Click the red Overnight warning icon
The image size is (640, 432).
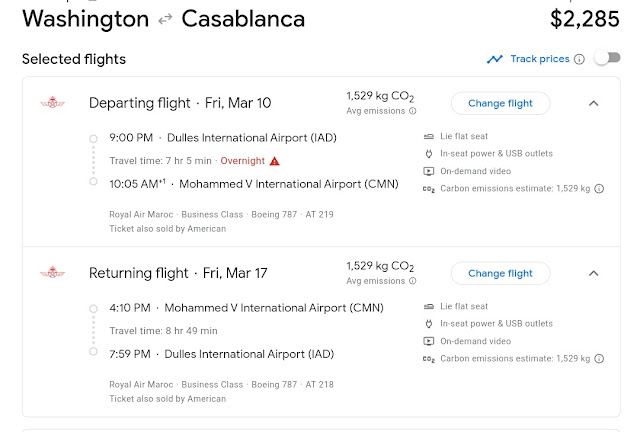[x=275, y=161]
